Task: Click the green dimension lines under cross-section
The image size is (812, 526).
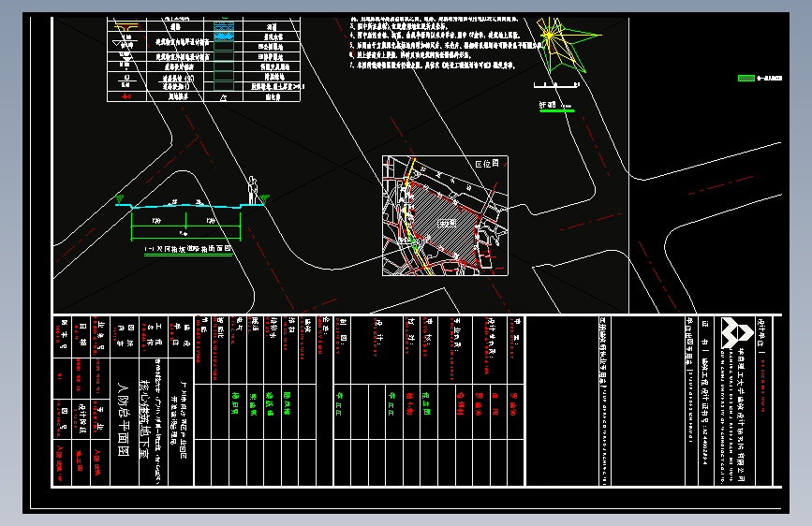Action: (x=185, y=226)
